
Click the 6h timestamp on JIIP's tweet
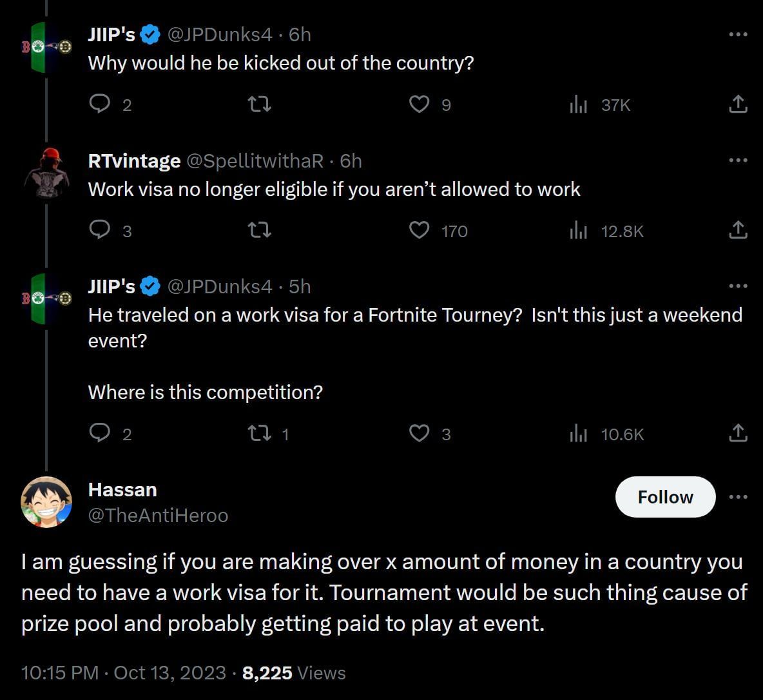301,35
